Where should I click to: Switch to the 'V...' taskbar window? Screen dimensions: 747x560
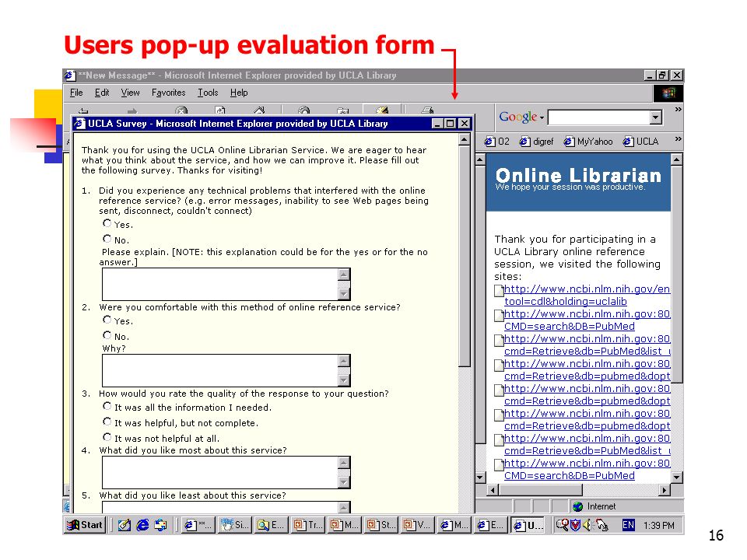tap(418, 525)
